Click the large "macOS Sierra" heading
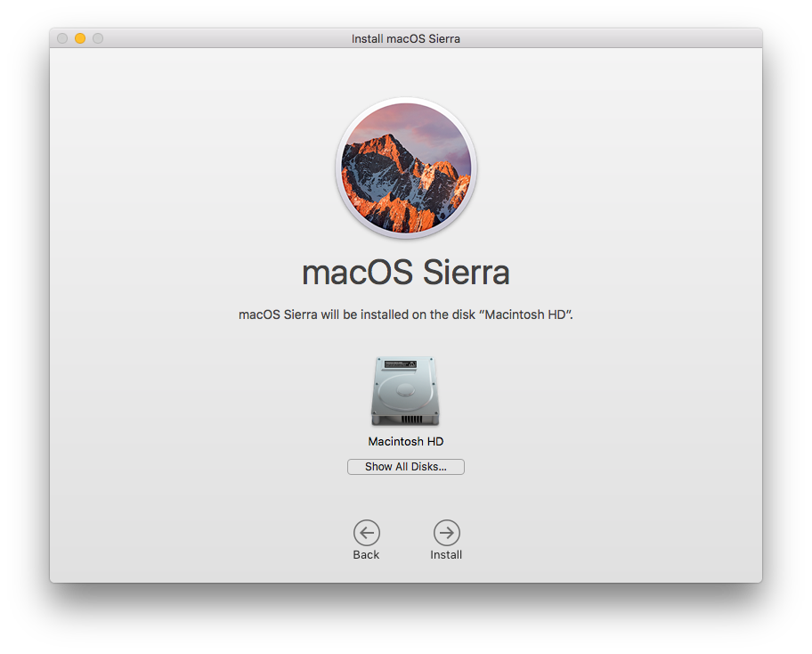The width and height of the screenshot is (812, 654). pyautogui.click(x=406, y=273)
